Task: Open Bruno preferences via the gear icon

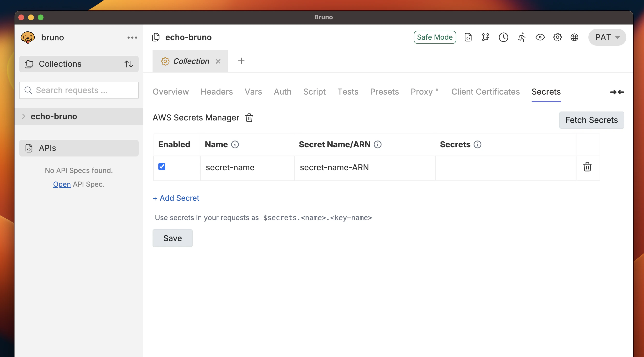Action: click(x=557, y=37)
